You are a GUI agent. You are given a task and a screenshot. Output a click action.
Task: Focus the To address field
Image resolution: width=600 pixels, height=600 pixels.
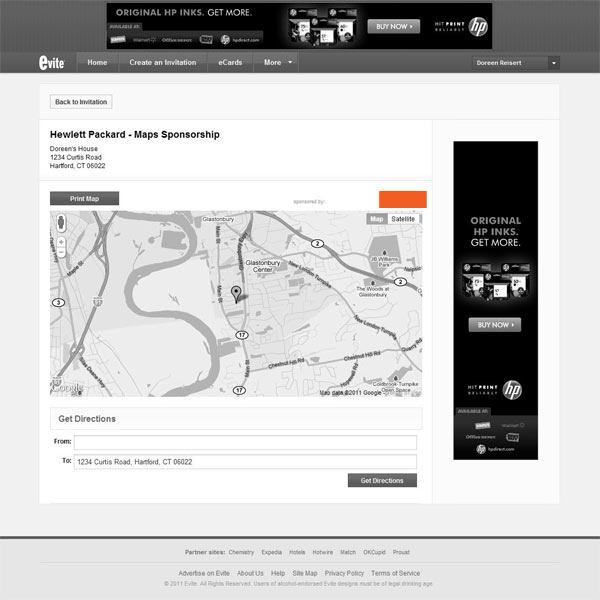point(245,462)
